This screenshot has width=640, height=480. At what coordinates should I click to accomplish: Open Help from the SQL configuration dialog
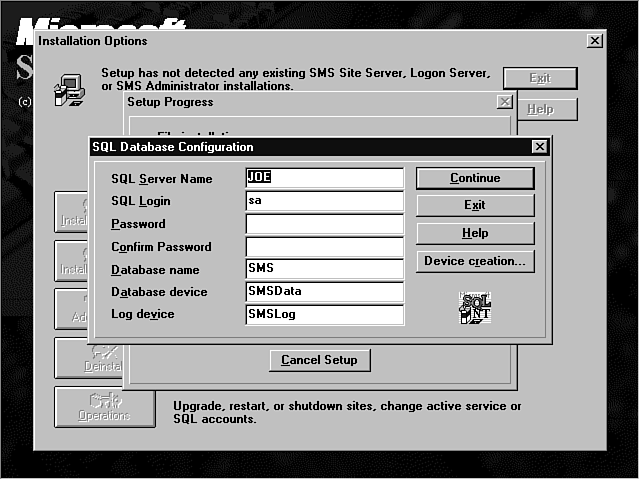click(x=475, y=233)
